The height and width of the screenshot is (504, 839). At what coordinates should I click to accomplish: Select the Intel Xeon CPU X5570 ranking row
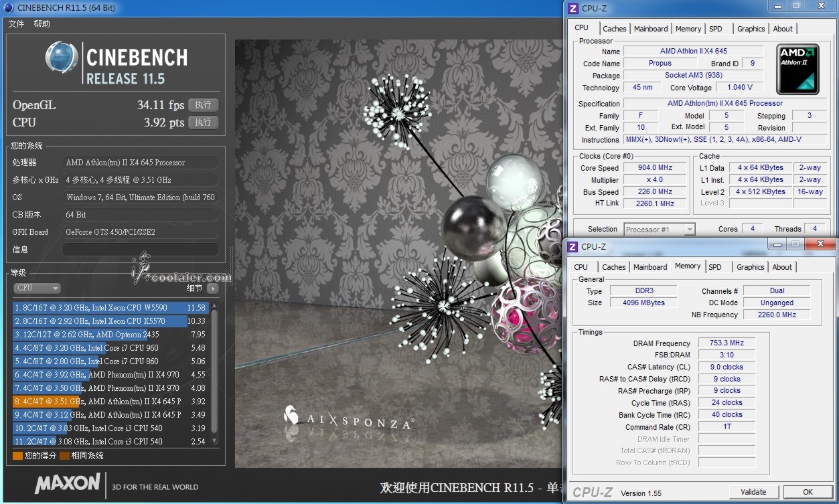(x=110, y=321)
